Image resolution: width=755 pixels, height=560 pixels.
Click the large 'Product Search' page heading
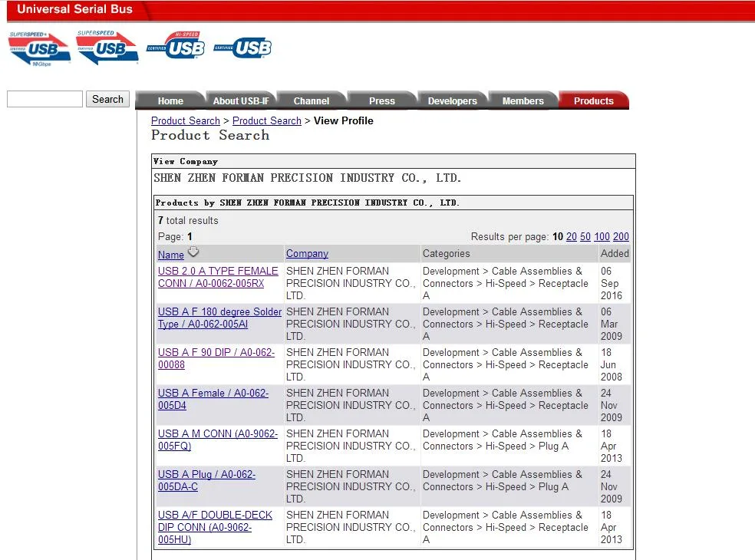210,135
